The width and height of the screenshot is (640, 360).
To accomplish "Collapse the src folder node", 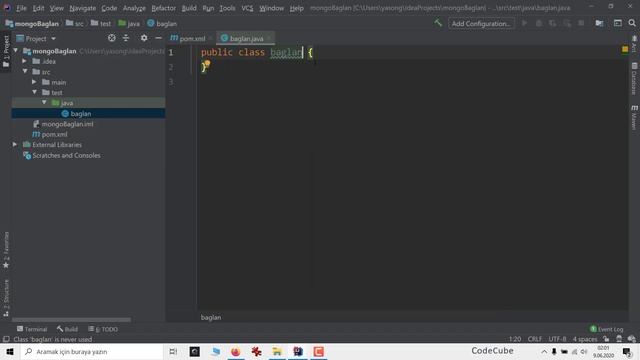I will click(x=25, y=71).
